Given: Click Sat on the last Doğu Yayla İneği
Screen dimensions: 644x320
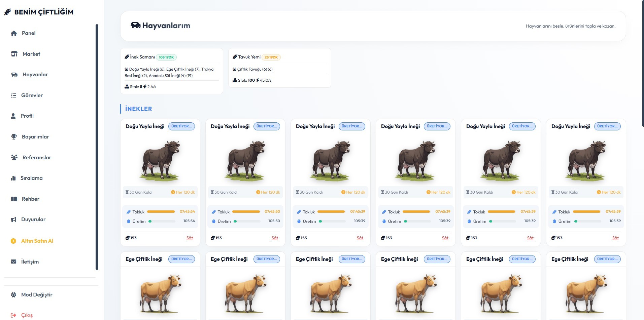Looking at the screenshot, I should 615,238.
